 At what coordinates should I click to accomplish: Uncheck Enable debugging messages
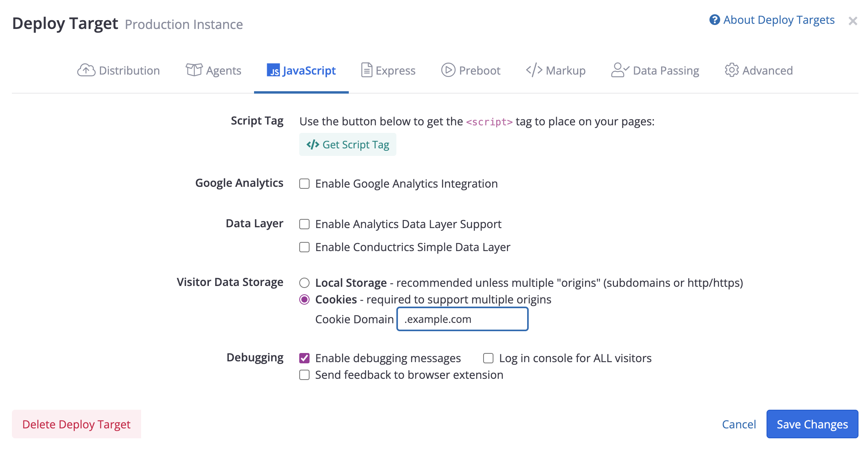point(304,358)
